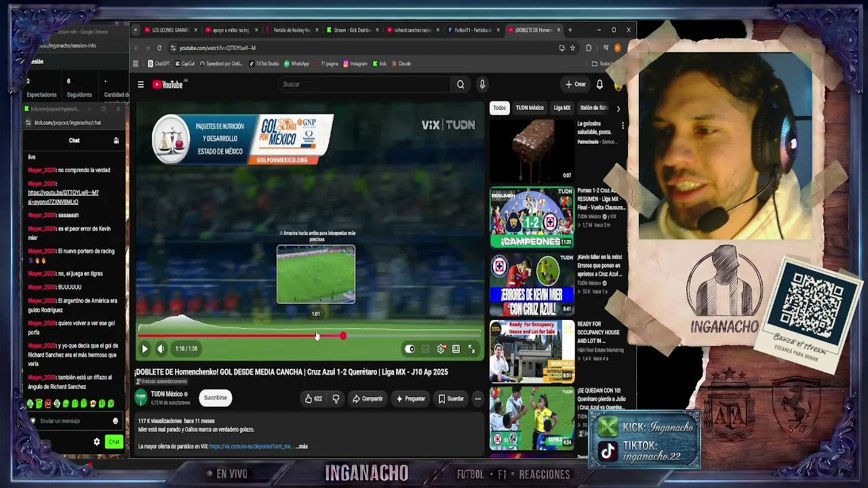Open the ad options three-dot menu
The width and height of the screenshot is (868, 488).
[623, 126]
